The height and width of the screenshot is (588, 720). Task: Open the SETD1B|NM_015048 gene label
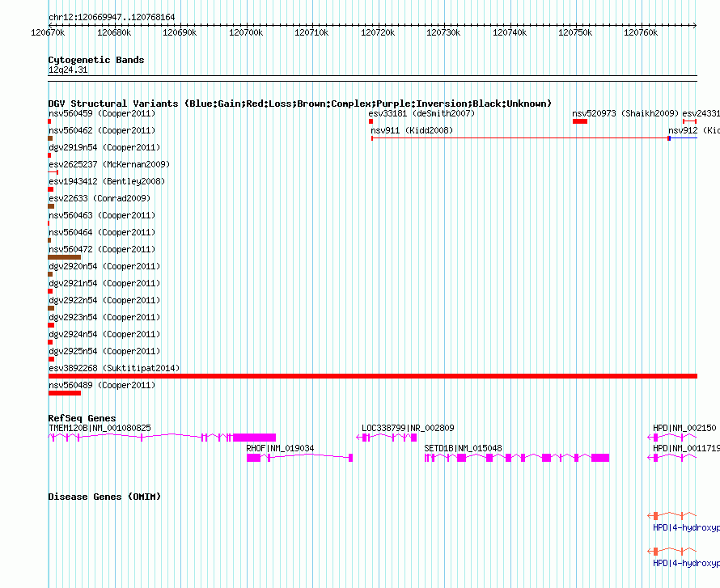(463, 448)
